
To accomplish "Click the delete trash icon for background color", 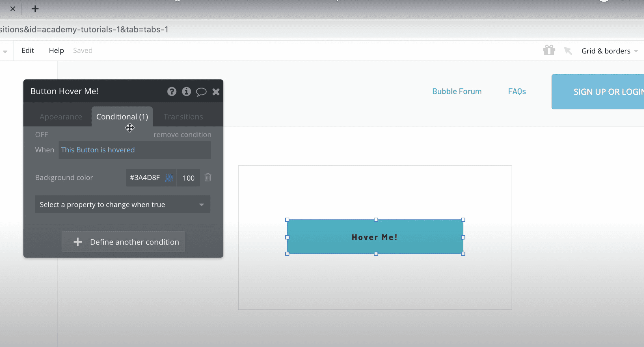I will pyautogui.click(x=208, y=177).
